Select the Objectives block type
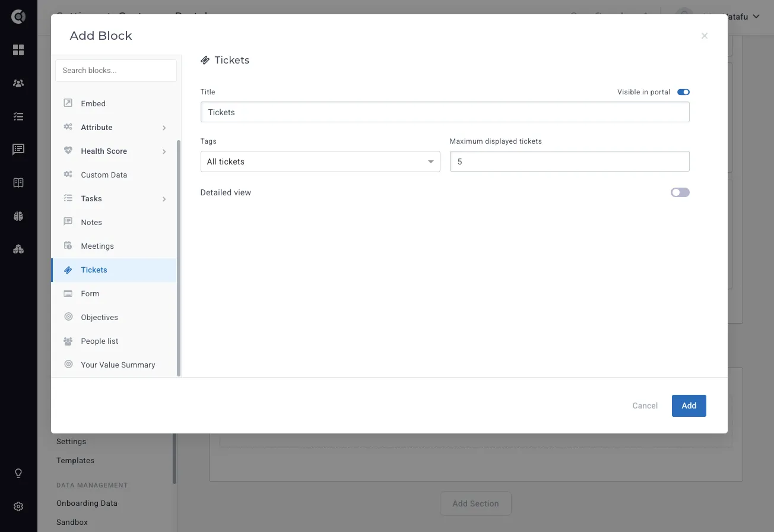 point(114,317)
